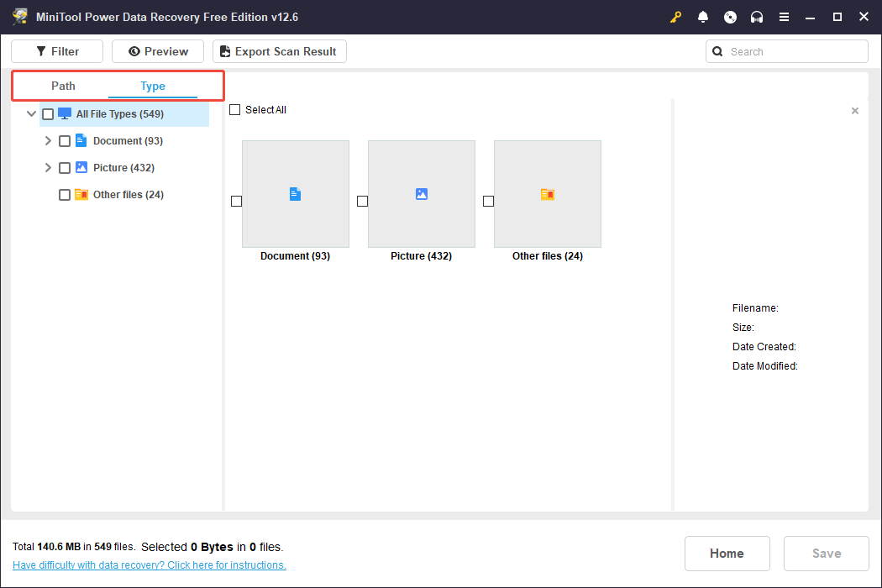The width and height of the screenshot is (882, 588).
Task: Click the Document folder thumbnail
Action: [x=295, y=194]
